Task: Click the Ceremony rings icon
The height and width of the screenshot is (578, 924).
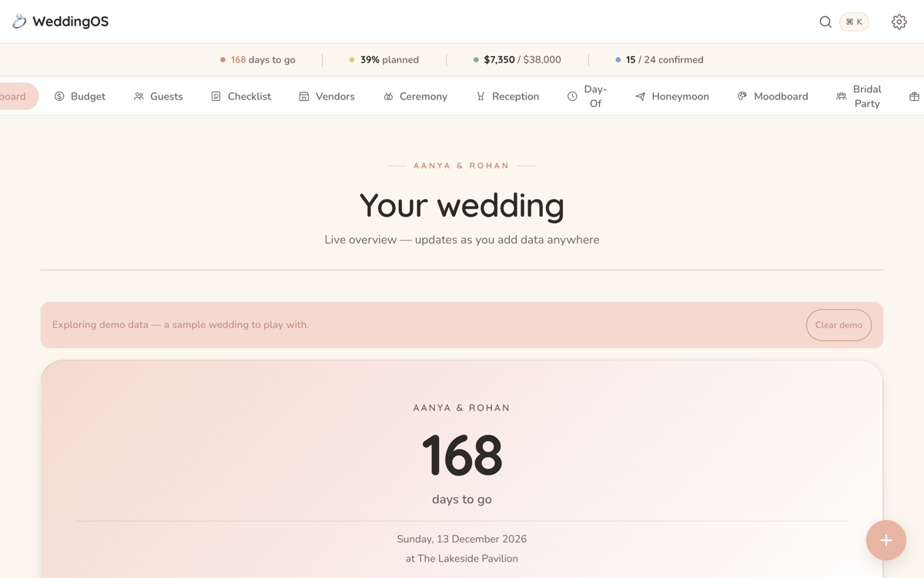Action: (388, 96)
